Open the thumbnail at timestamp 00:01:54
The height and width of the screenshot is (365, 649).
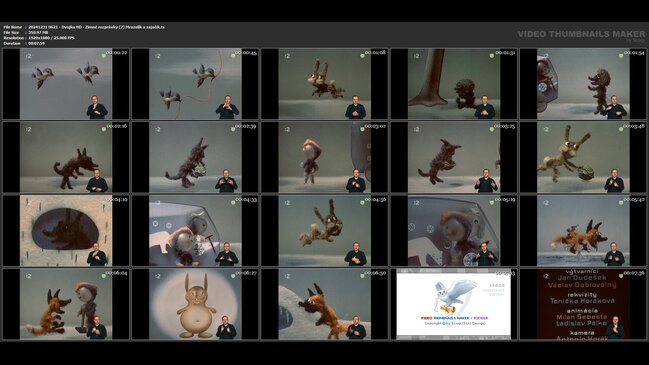pyautogui.click(x=583, y=84)
